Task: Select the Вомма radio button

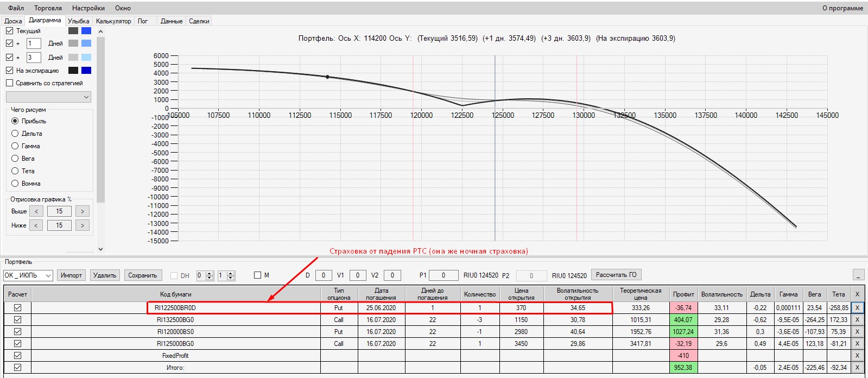Action: pyautogui.click(x=15, y=184)
